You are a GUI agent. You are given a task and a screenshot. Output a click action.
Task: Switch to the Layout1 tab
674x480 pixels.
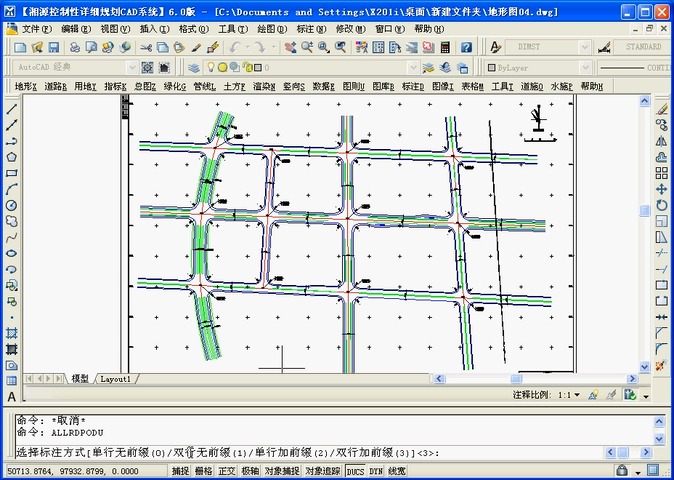(x=115, y=379)
